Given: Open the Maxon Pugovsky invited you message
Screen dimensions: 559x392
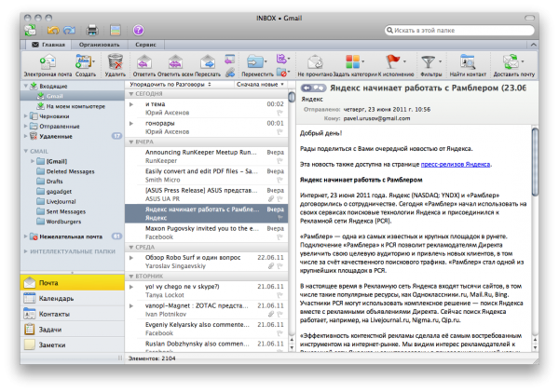Looking at the screenshot, I should click(206, 233).
